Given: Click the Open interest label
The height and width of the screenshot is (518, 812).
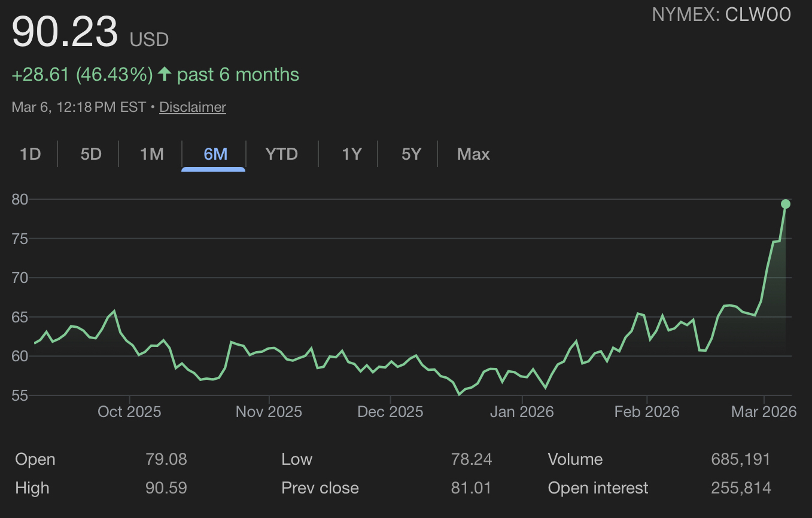Looking at the screenshot, I should click(598, 488).
